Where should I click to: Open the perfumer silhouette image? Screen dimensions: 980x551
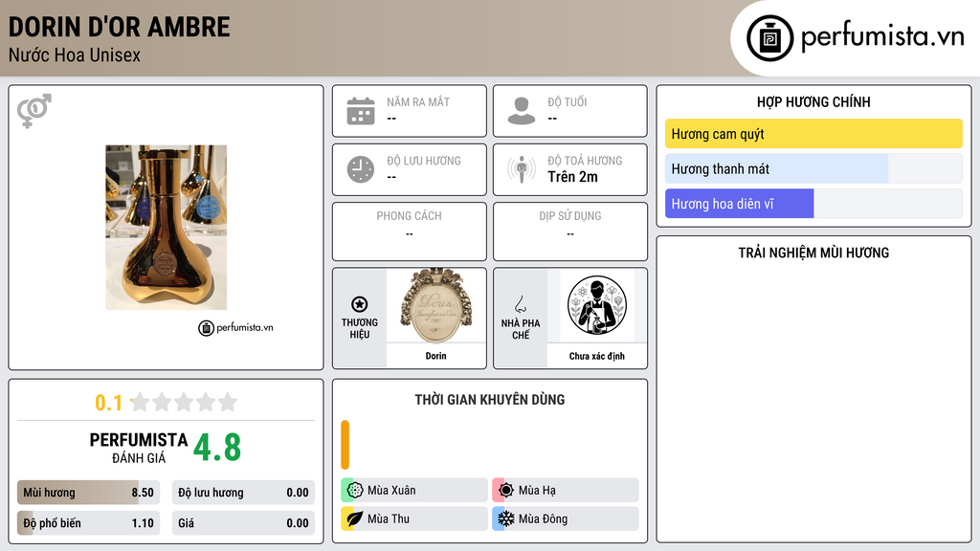pyautogui.click(x=597, y=305)
